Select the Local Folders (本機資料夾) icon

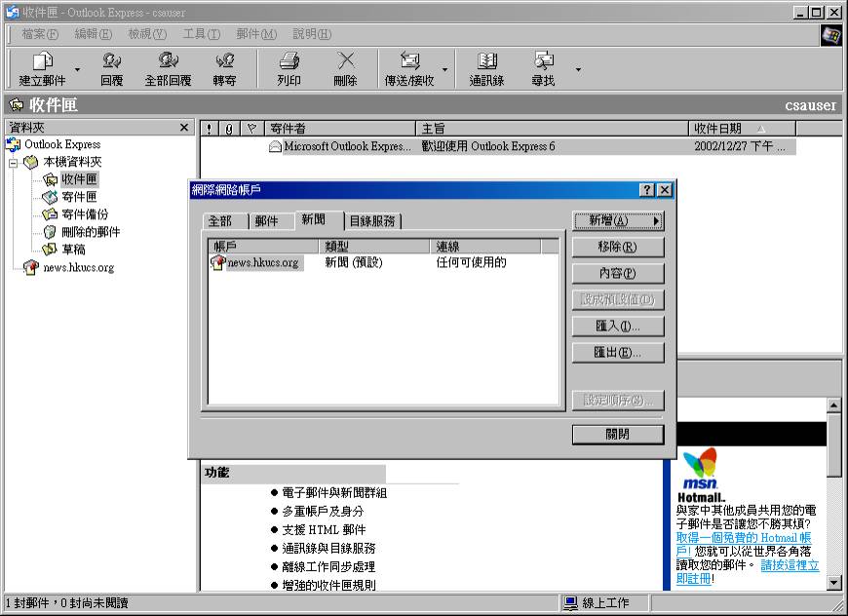coord(31,162)
